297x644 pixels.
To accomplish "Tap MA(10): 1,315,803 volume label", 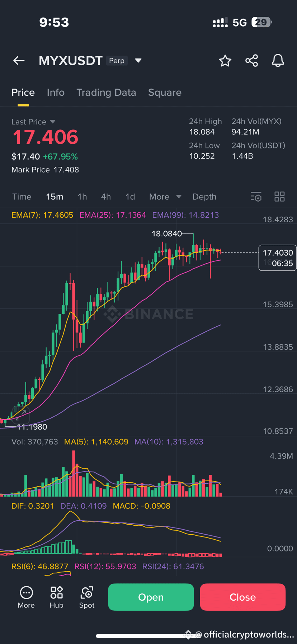I will pyautogui.click(x=169, y=442).
